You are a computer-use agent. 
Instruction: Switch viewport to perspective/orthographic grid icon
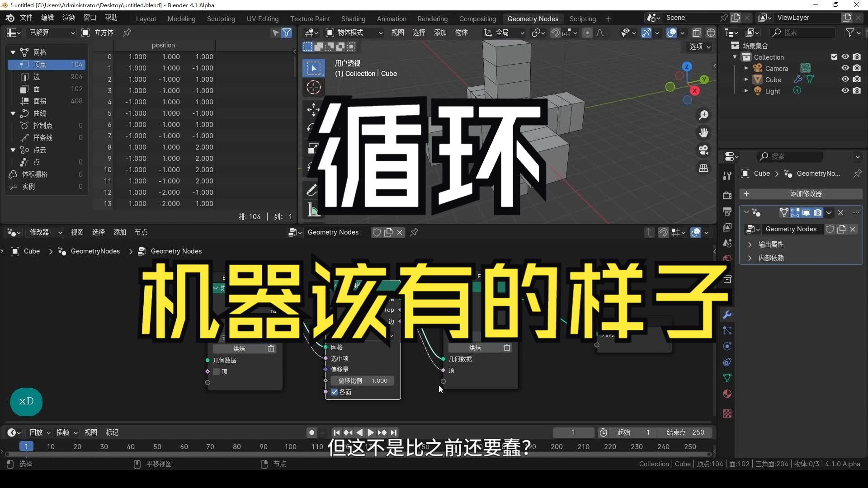coord(703,168)
